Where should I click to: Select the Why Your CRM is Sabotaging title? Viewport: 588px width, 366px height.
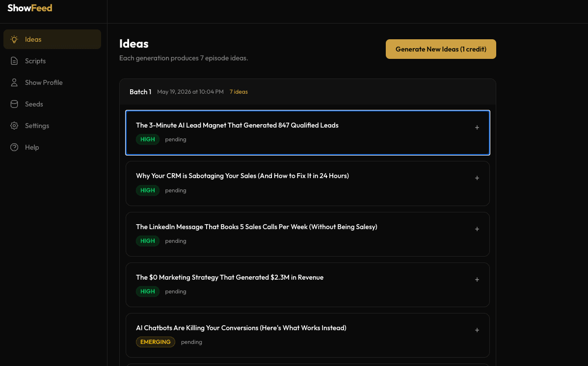242,176
